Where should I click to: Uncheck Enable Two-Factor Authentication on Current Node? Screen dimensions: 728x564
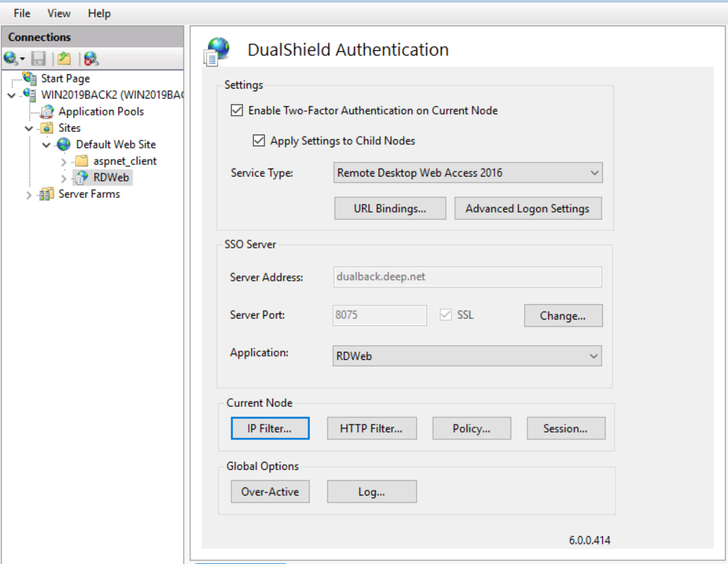point(237,110)
